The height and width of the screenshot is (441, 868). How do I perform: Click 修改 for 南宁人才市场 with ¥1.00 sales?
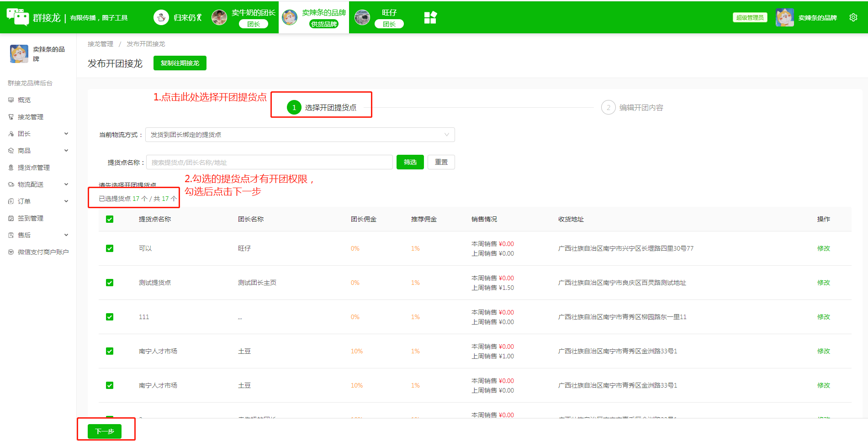824,351
